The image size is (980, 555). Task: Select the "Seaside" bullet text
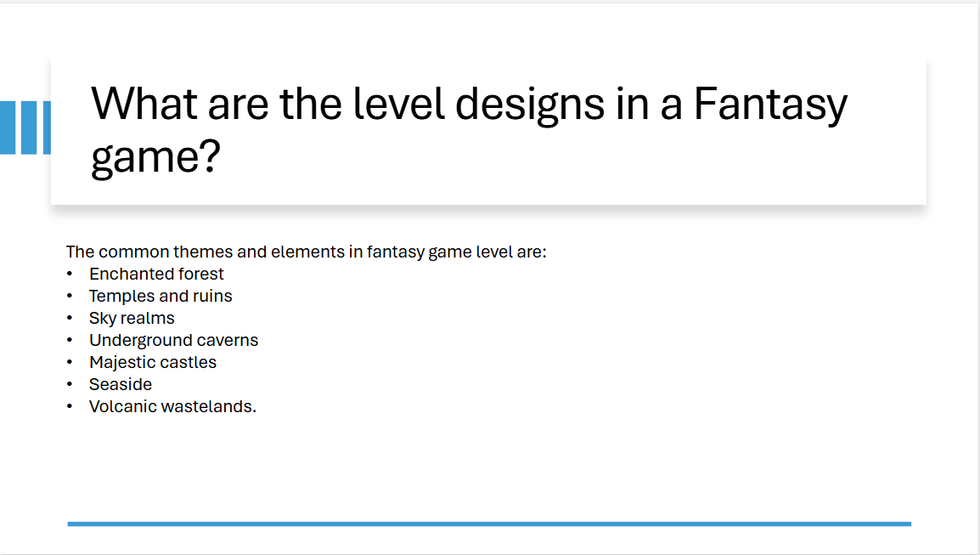coord(121,384)
